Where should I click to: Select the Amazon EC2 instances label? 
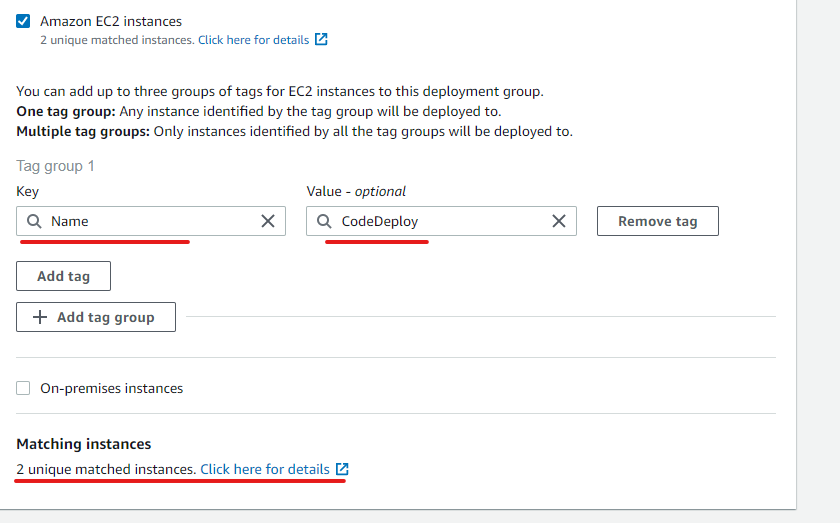coord(111,21)
